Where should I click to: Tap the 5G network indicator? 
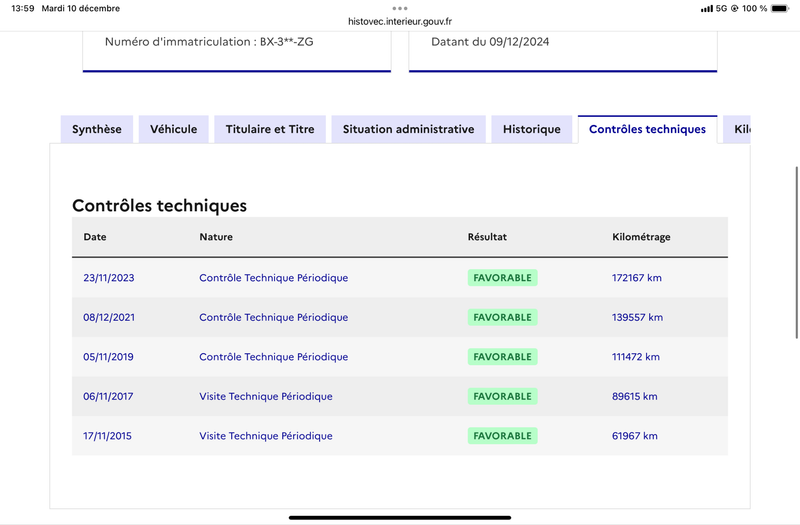point(721,8)
